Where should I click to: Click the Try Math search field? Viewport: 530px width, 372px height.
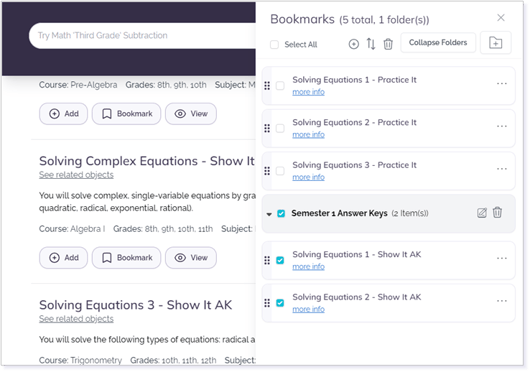pos(142,35)
